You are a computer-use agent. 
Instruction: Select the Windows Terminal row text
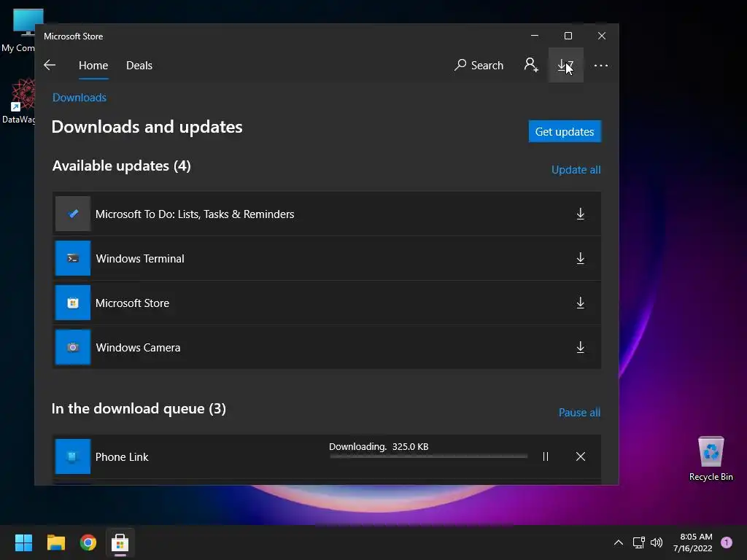(x=140, y=259)
